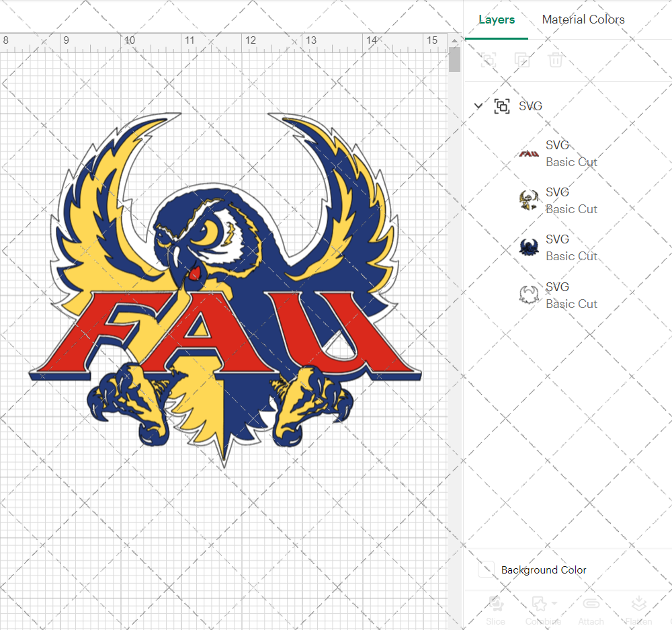
Task: Select the red FAU text layer thumbnail
Action: 529,153
